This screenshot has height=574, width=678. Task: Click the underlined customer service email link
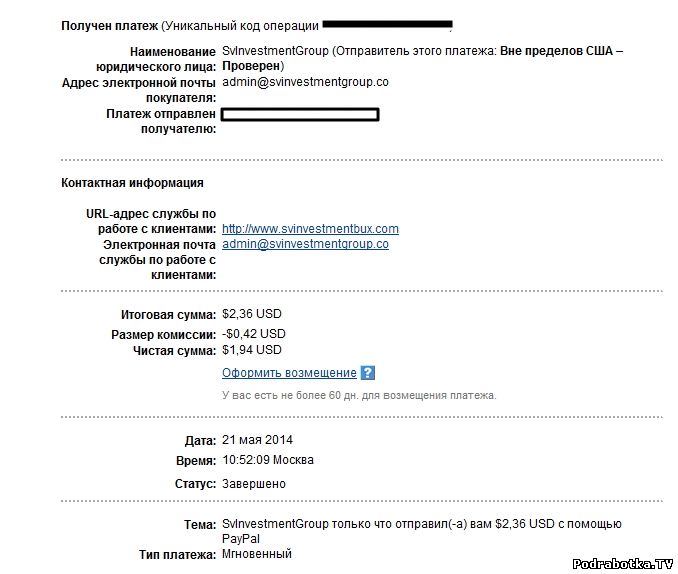pyautogui.click(x=305, y=244)
